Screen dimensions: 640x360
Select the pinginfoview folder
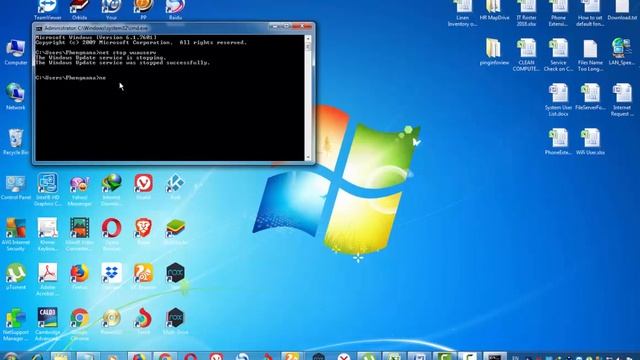click(x=494, y=51)
